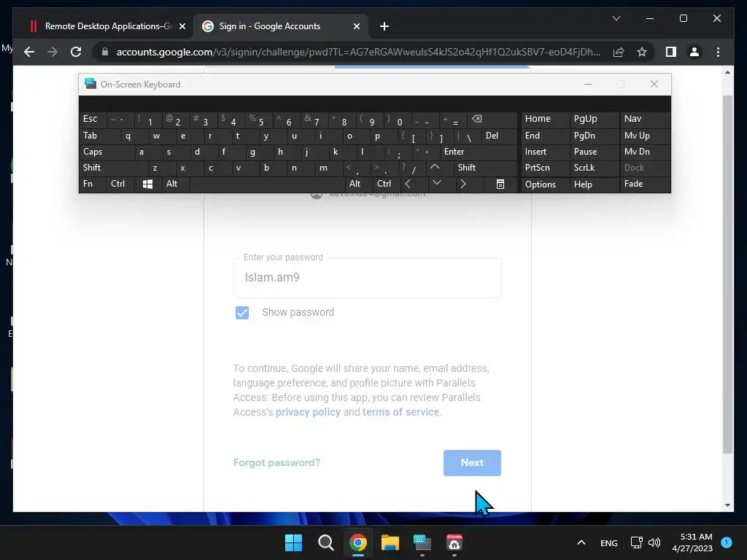Open the terms of service link
This screenshot has width=747, height=560.
(x=400, y=412)
